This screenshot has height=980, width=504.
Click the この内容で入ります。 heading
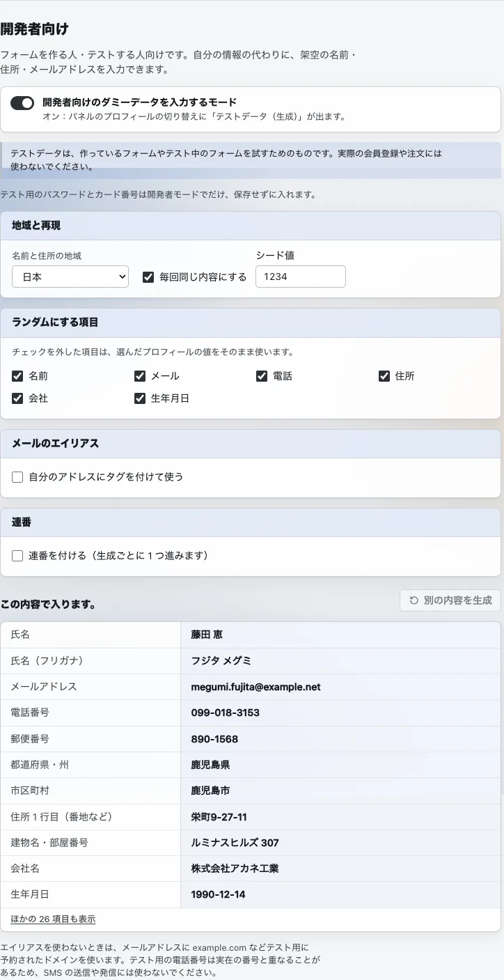(x=48, y=605)
